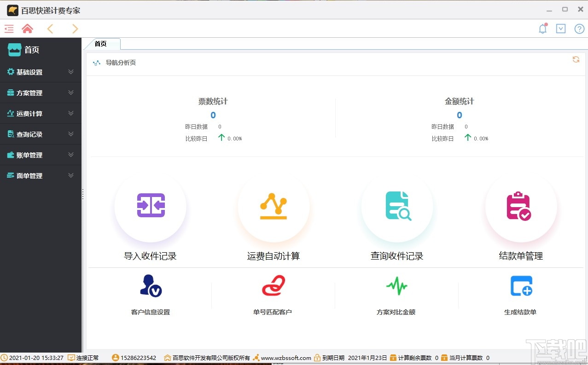
Task: Click the 生成结款单 generator icon
Action: click(x=521, y=285)
